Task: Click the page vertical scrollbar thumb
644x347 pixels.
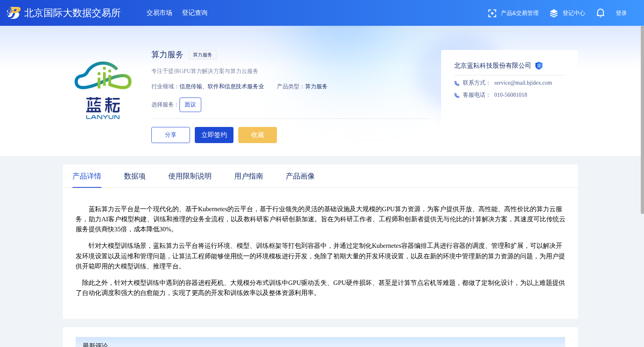Action: click(x=642, y=120)
